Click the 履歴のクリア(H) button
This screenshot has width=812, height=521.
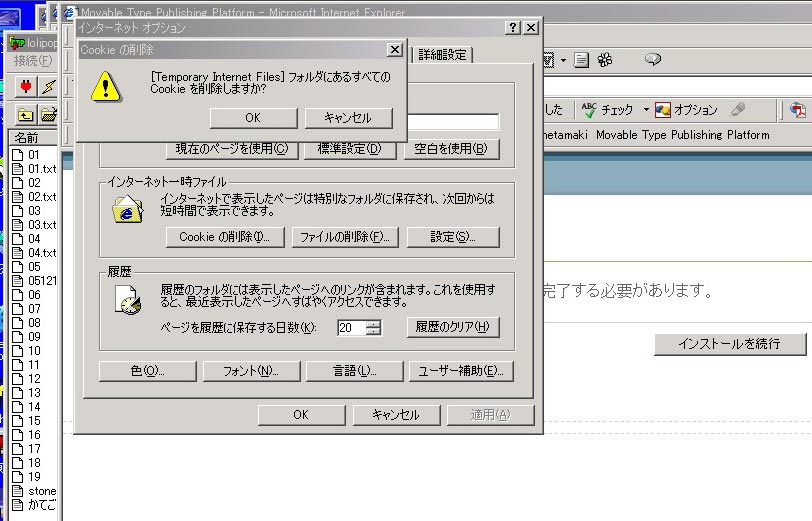pyautogui.click(x=452, y=327)
